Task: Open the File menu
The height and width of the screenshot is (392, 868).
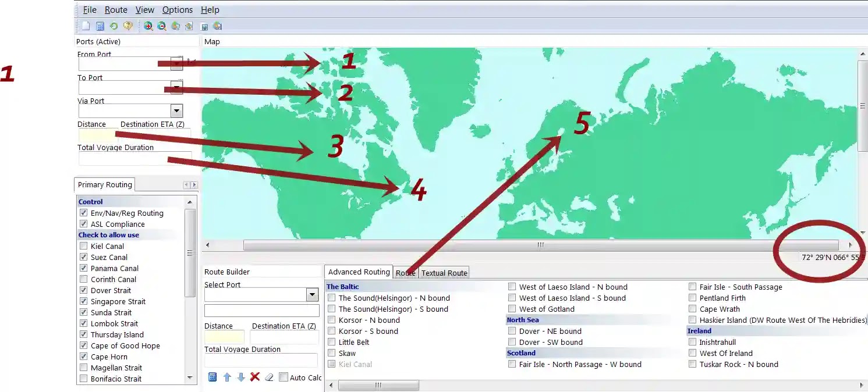Action: click(x=90, y=10)
